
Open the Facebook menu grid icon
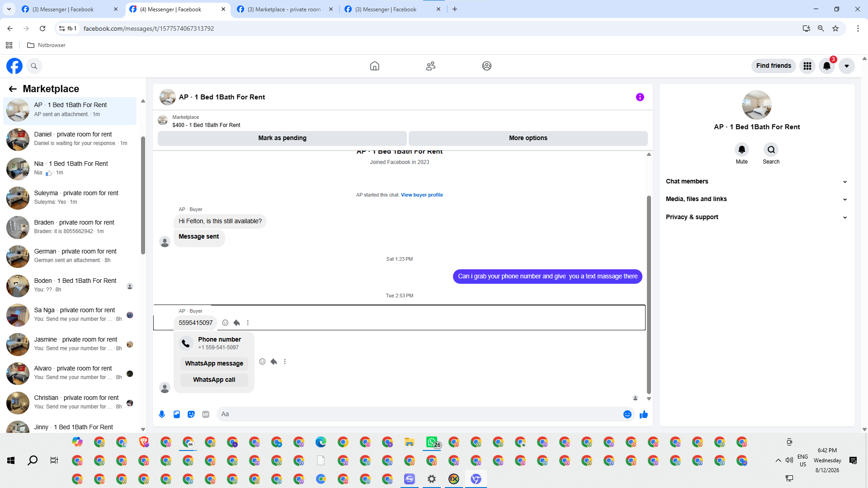807,66
